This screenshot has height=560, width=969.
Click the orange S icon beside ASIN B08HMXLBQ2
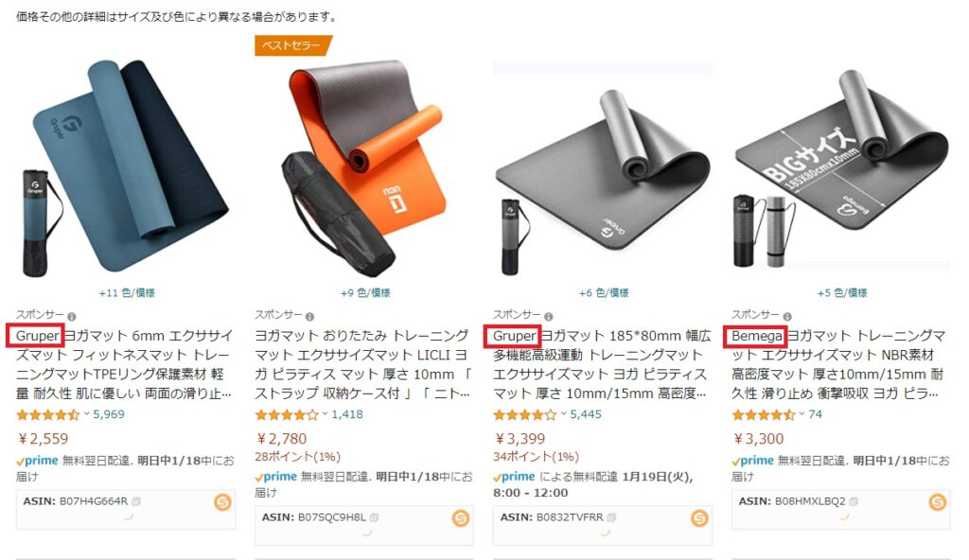(938, 502)
